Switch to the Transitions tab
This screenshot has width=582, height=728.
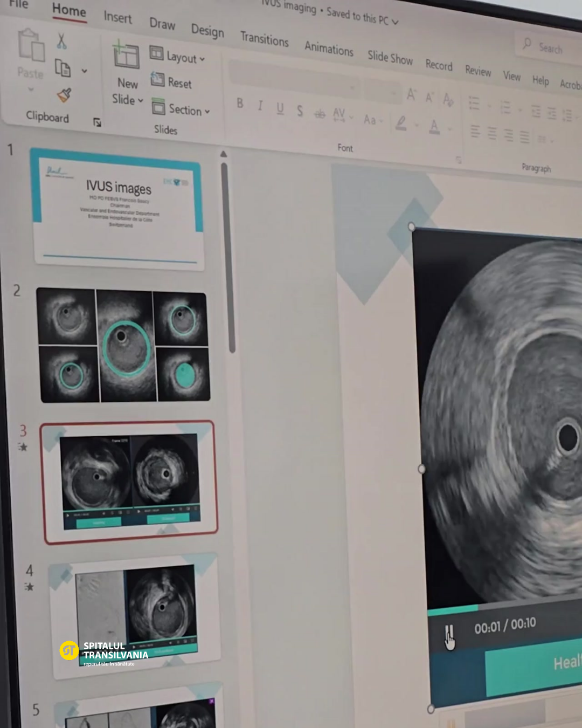tap(264, 39)
